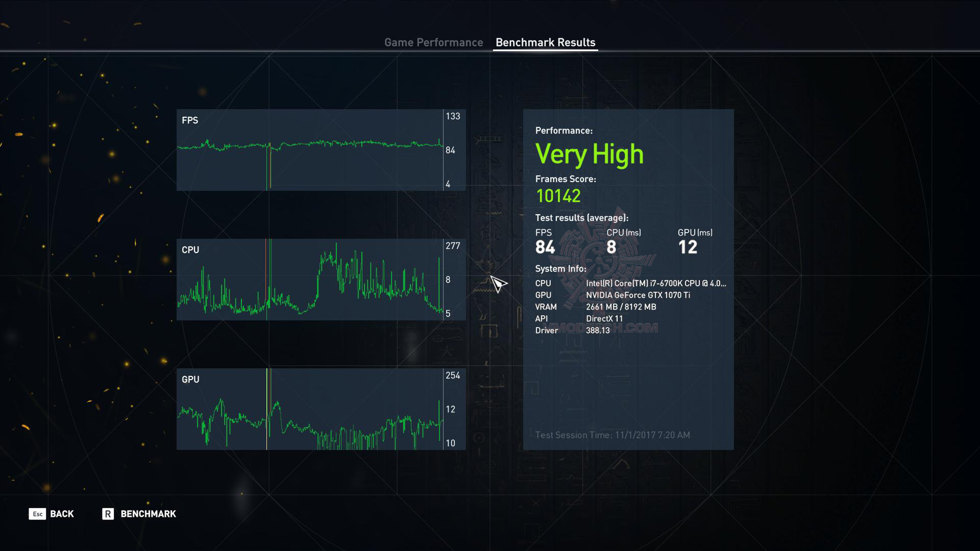980x551 pixels.
Task: Click the BENCHMARK button label
Action: point(148,514)
